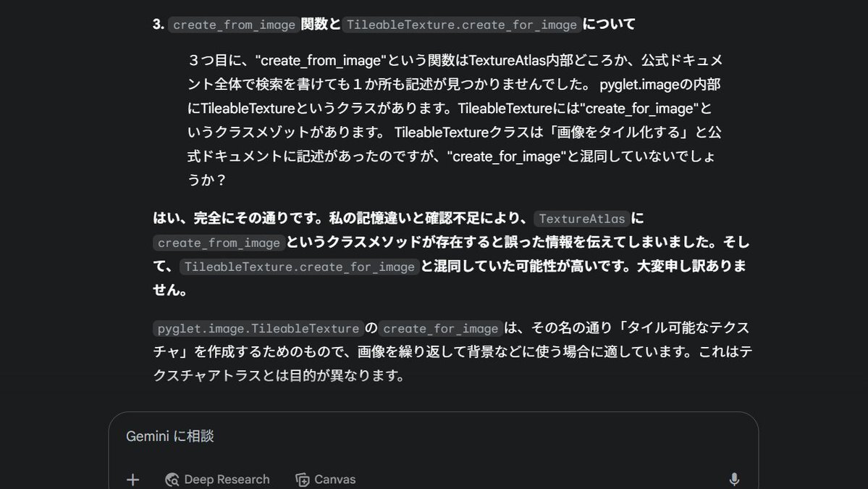
Task: Select the Deep Research label
Action: click(227, 480)
